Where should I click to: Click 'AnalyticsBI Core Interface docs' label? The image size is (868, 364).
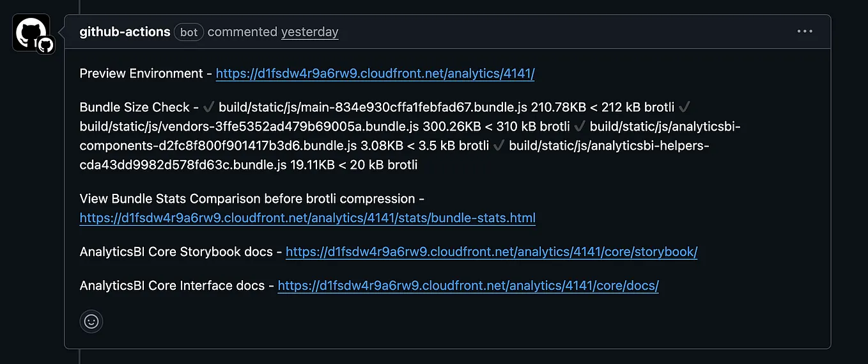point(172,286)
